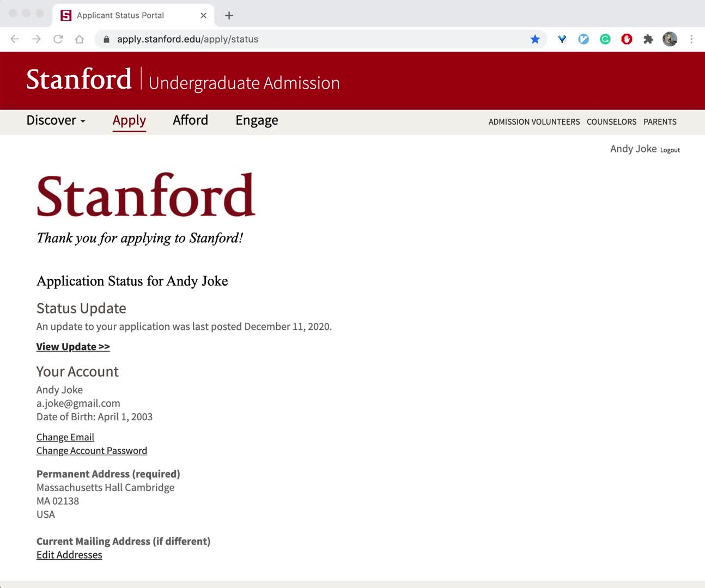This screenshot has height=588, width=705.
Task: Reload the page with the refresh icon
Action: (x=58, y=39)
